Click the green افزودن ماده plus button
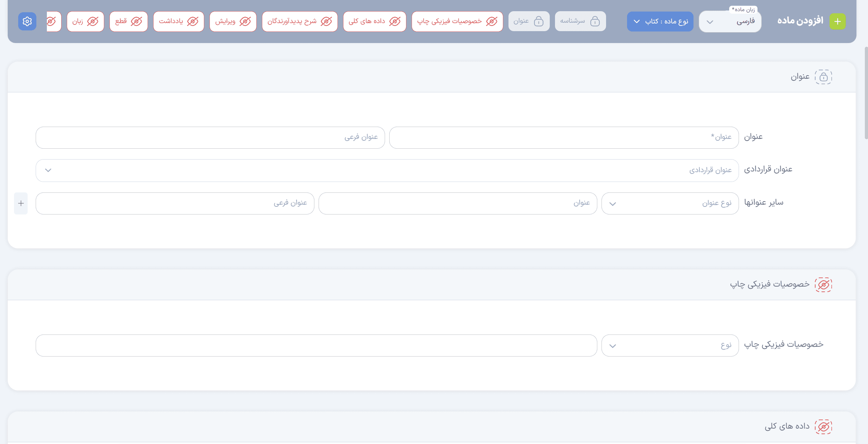868x444 pixels. tap(838, 21)
